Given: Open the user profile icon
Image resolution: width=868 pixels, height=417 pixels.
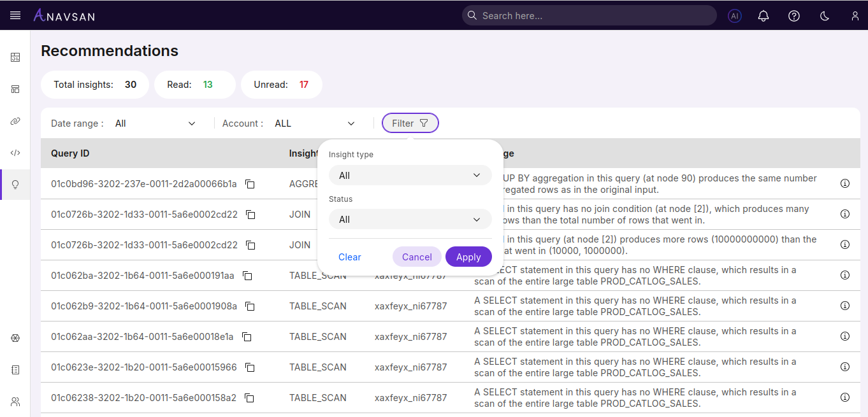Looking at the screenshot, I should pyautogui.click(x=855, y=16).
